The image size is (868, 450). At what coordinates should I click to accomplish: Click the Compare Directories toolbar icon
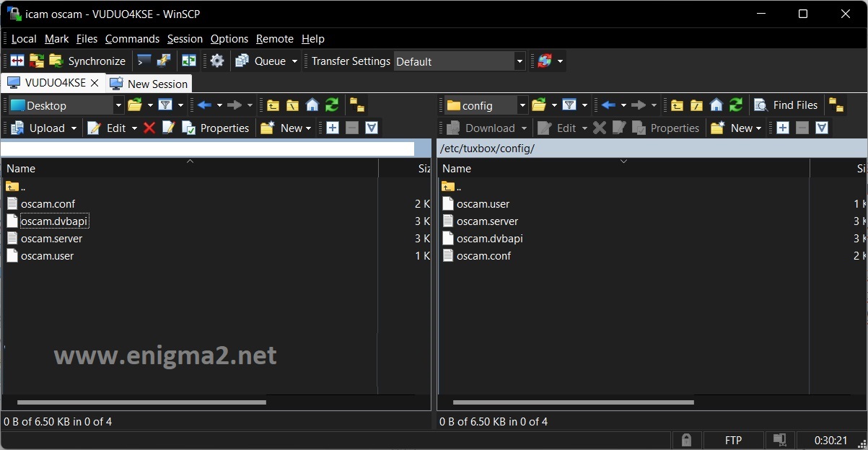point(17,61)
